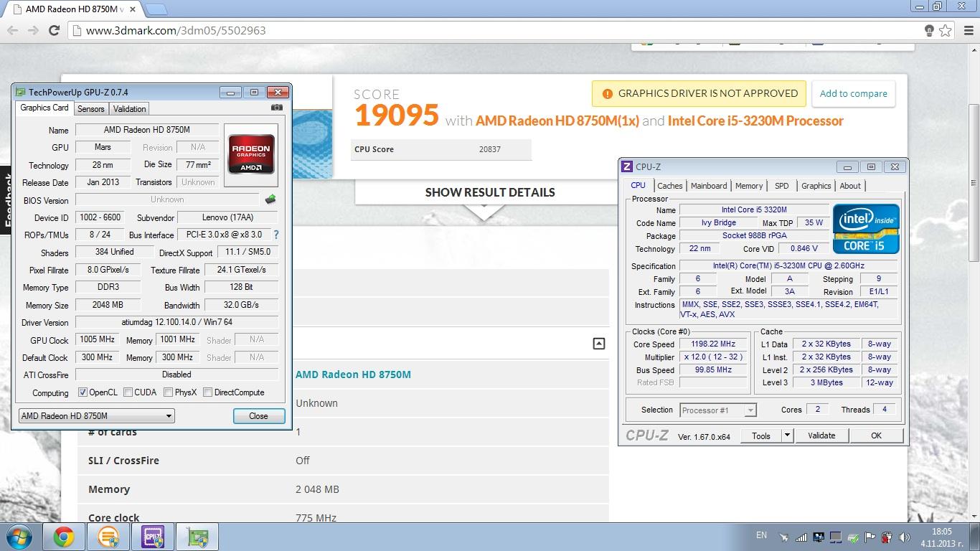
Task: Click the power/battery tray icon
Action: pos(887,537)
